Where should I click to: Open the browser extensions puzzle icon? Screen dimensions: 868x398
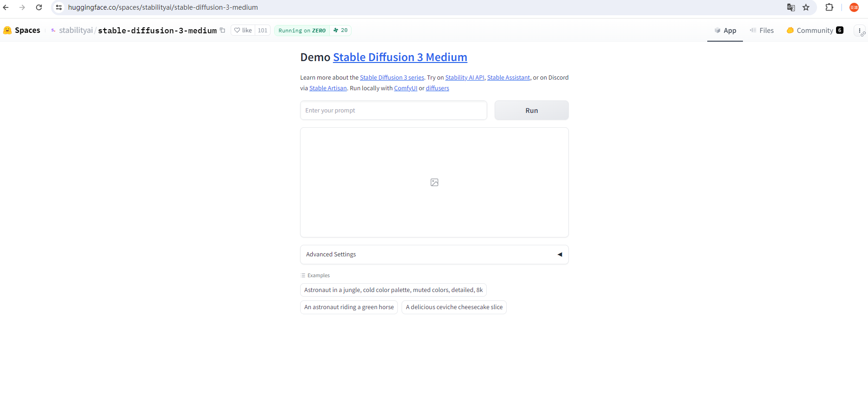pyautogui.click(x=829, y=7)
